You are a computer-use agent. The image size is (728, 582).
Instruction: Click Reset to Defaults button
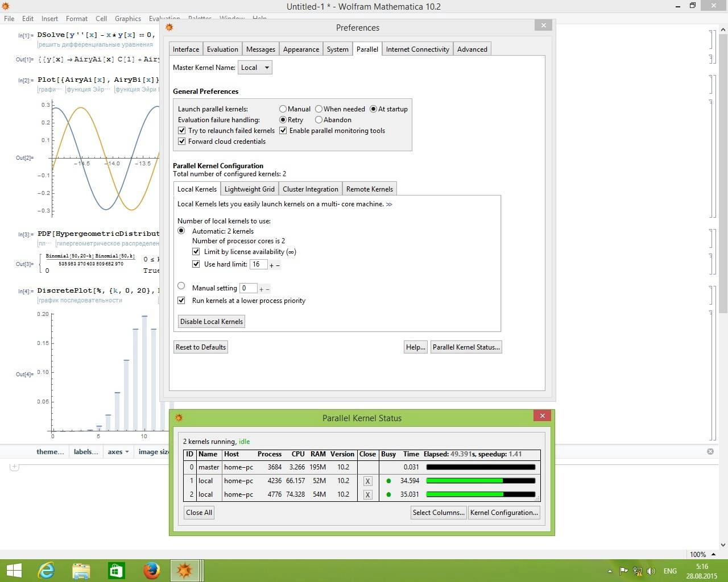(x=201, y=347)
